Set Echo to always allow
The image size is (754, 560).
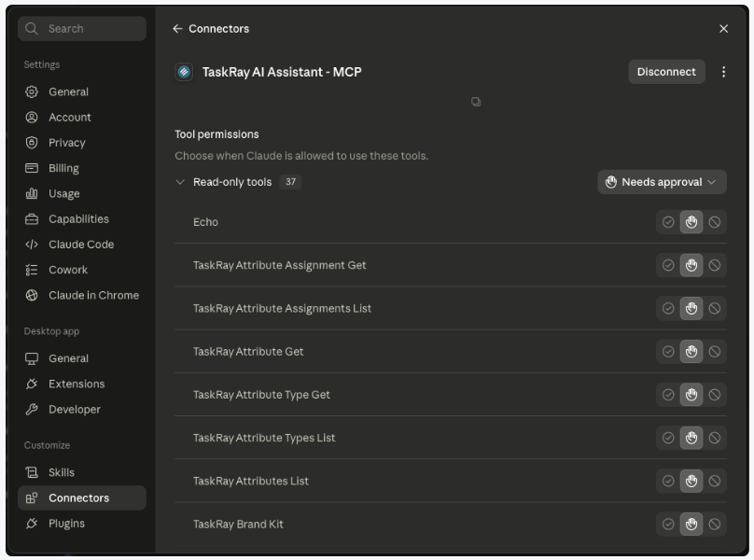(668, 222)
